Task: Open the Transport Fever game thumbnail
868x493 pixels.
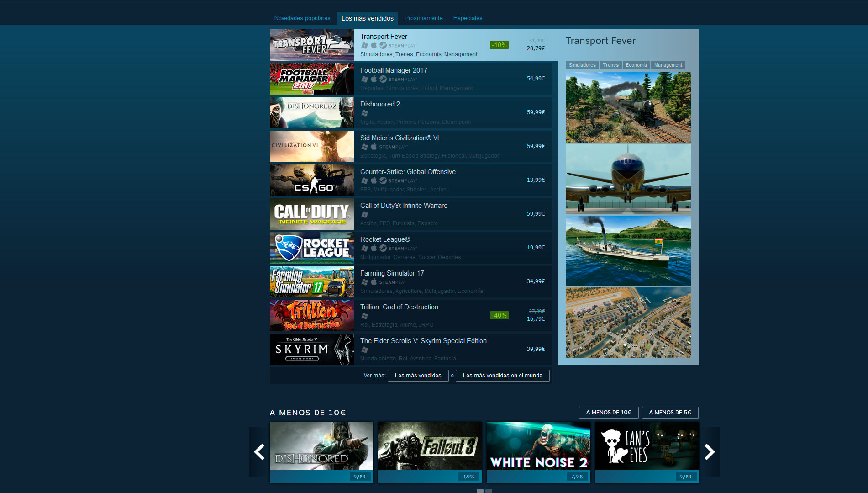Action: (312, 45)
